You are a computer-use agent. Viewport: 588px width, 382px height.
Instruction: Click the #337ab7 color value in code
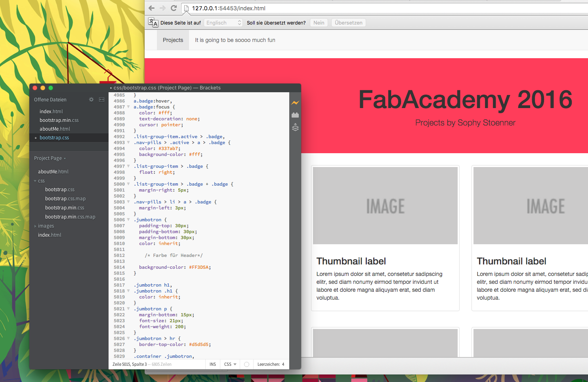pos(168,148)
